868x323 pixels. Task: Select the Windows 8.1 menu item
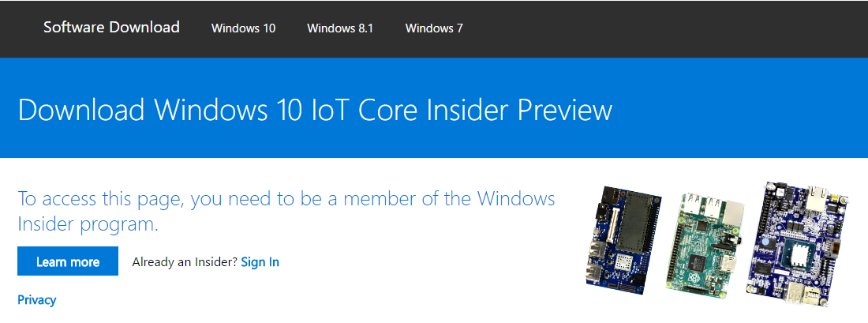(x=340, y=28)
